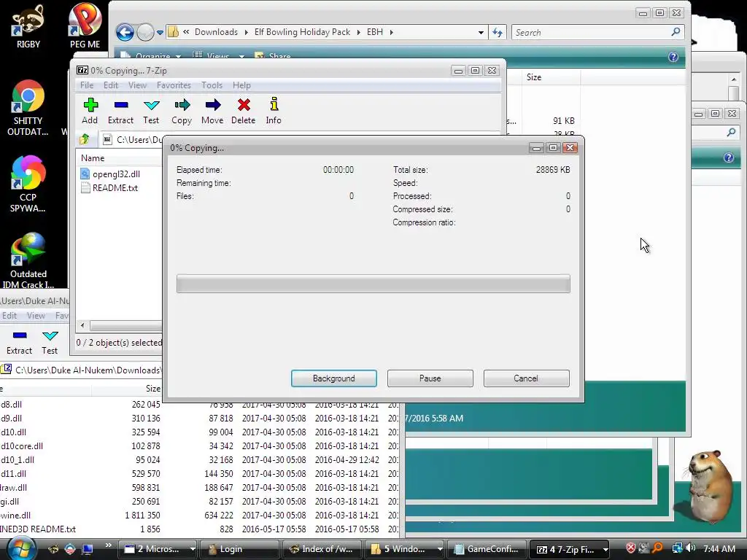Click the Explorer blue help question icon
747x560 pixels.
673,57
